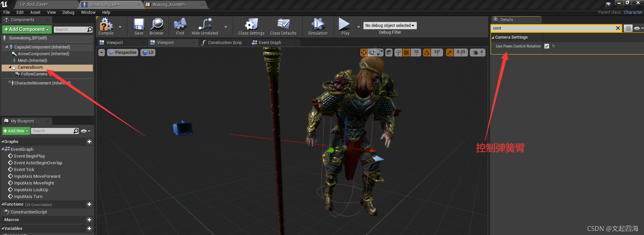This screenshot has height=235, width=644.
Task: Select the ConstructionScript function entry
Action: [29, 212]
